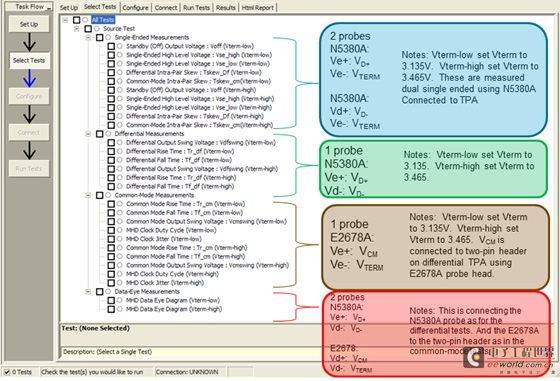560x381 pixels.
Task: Select MHD Clock Duty Cycle (Vterm-low)
Action: point(171,230)
